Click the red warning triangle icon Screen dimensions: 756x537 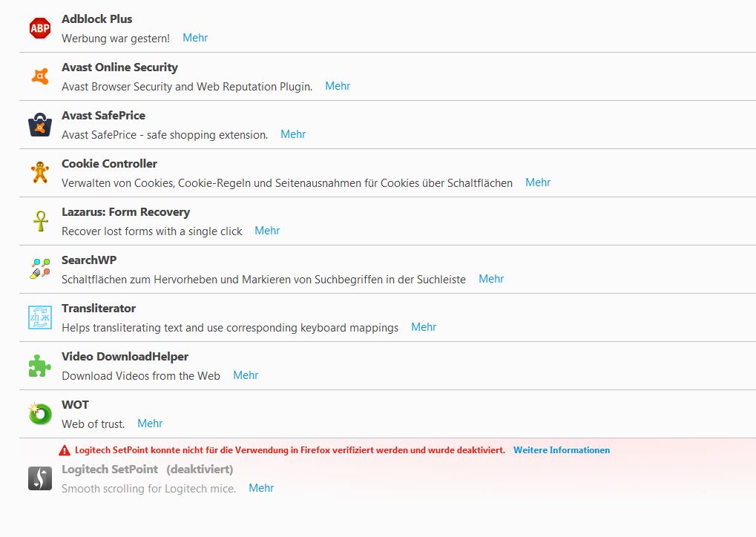click(65, 450)
